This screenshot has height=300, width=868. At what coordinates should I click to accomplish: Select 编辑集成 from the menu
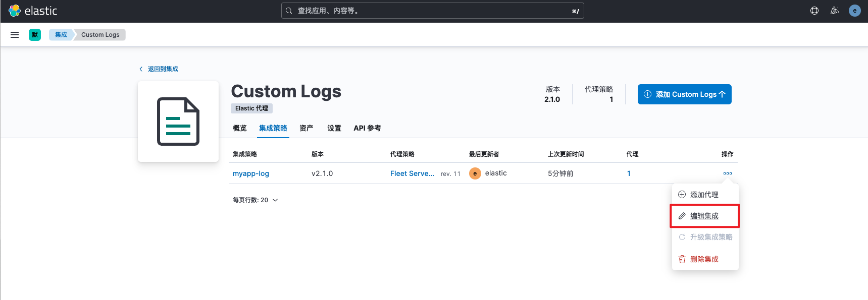coord(705,216)
